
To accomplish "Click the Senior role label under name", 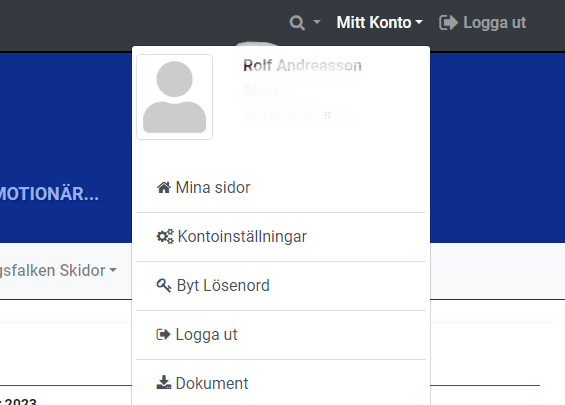I will point(261,90).
